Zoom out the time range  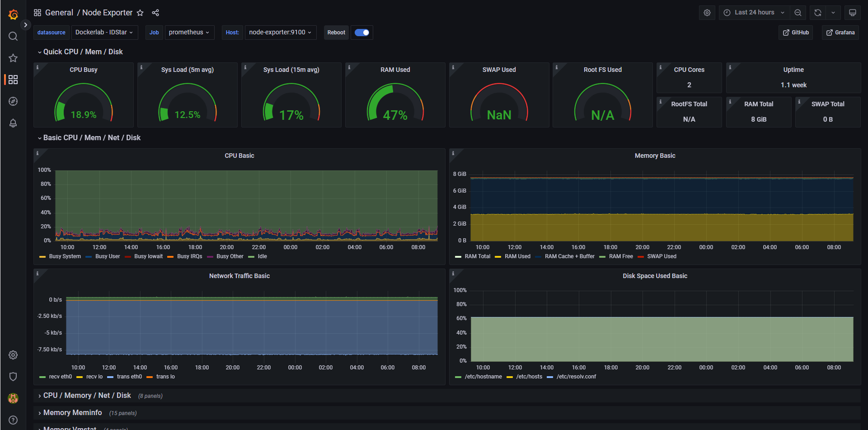798,13
